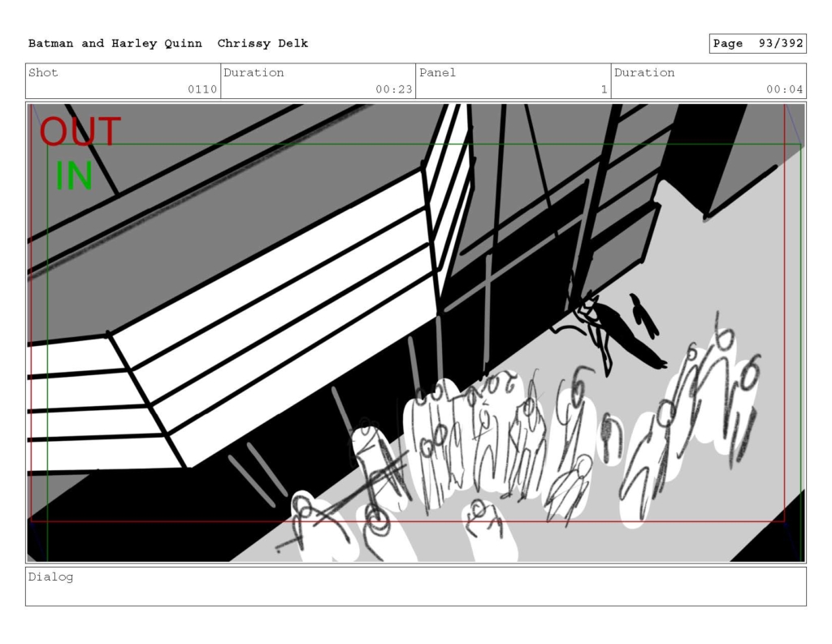Click the 'Panel' field label
This screenshot has height=644, width=832.
tap(437, 72)
